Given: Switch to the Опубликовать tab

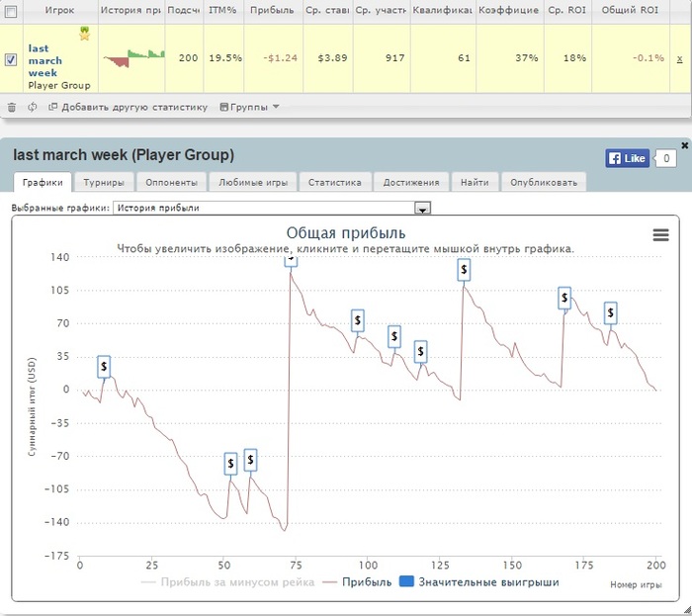Looking at the screenshot, I should tap(544, 182).
